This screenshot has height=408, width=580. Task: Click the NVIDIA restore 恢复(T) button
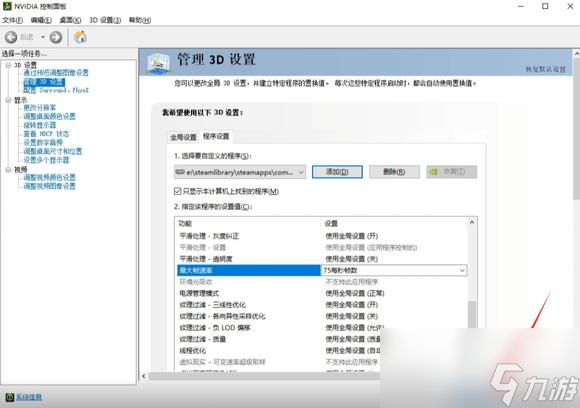452,172
